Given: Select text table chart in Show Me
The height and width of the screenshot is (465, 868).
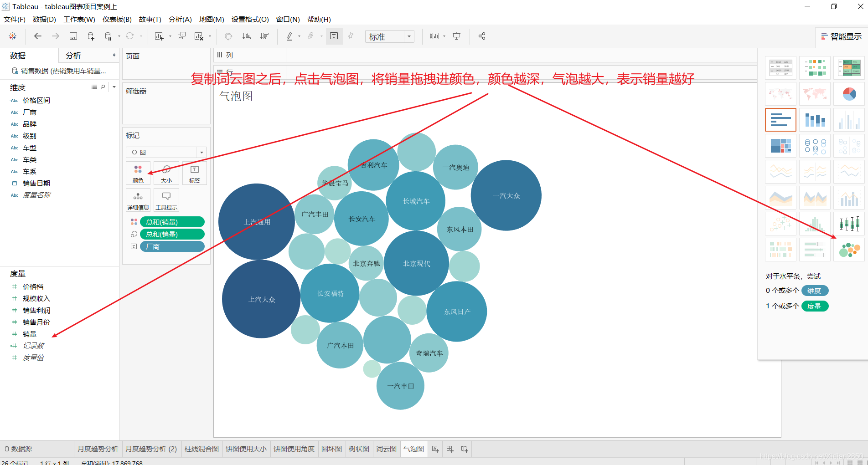Looking at the screenshot, I should 780,68.
